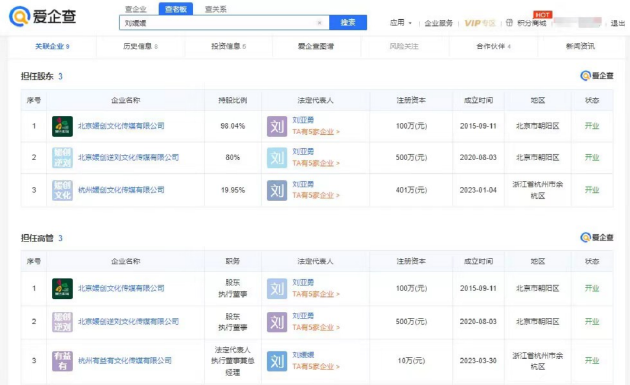Expand the 应用 dropdown menu

401,23
